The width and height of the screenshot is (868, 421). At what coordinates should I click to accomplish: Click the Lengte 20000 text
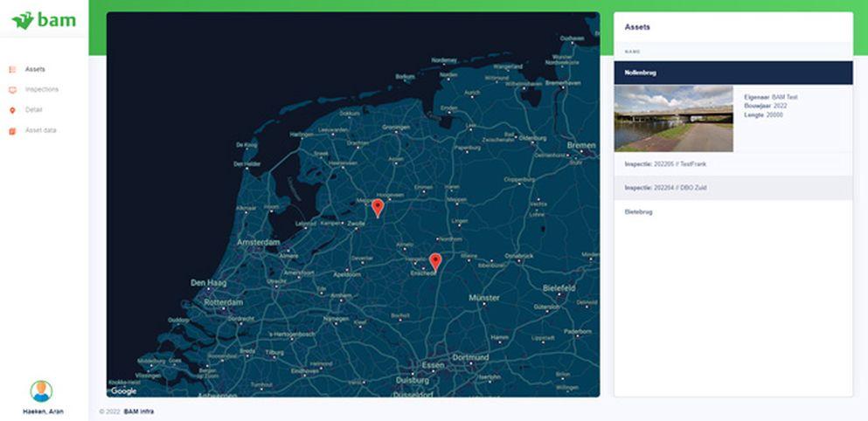click(x=763, y=115)
